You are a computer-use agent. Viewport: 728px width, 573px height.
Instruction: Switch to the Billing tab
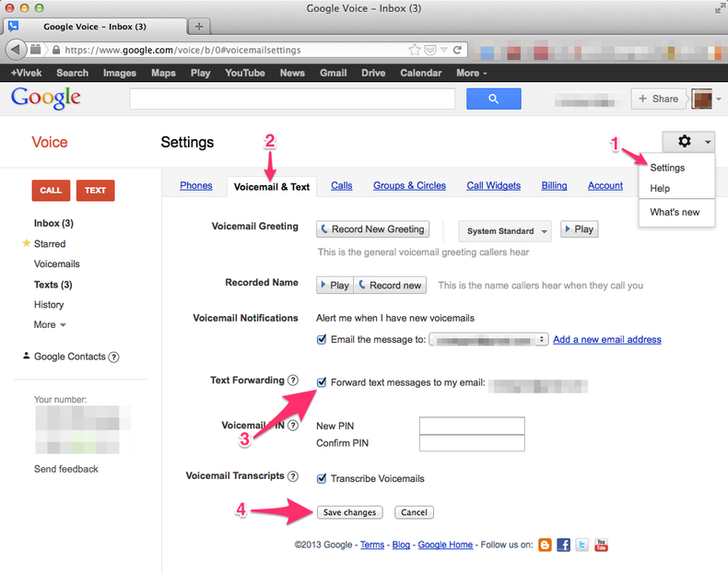[x=554, y=185]
